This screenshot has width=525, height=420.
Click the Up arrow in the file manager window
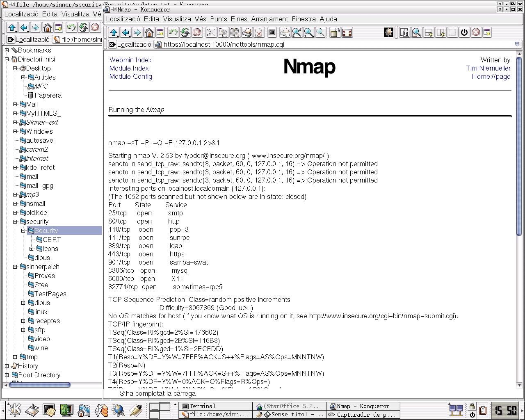point(12,27)
